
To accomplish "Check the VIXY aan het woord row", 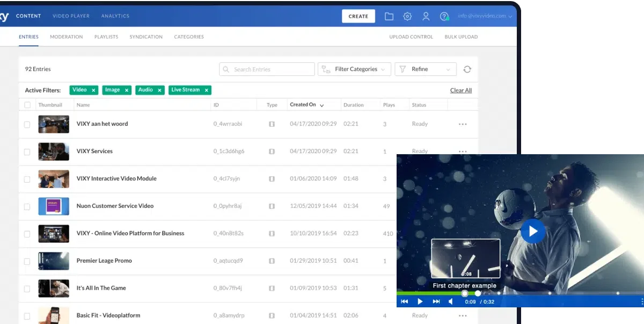I will 27,124.
